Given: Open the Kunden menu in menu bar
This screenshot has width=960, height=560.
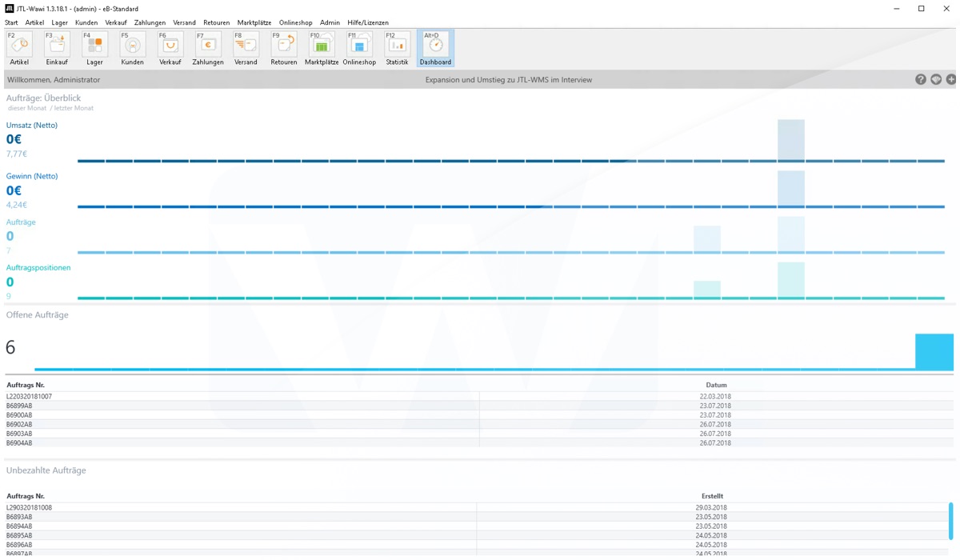Looking at the screenshot, I should tap(86, 22).
